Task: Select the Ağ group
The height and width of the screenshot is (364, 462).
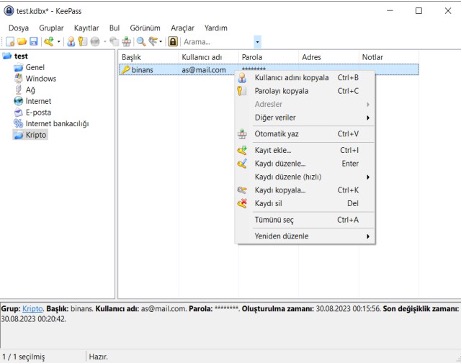Action: [x=30, y=90]
